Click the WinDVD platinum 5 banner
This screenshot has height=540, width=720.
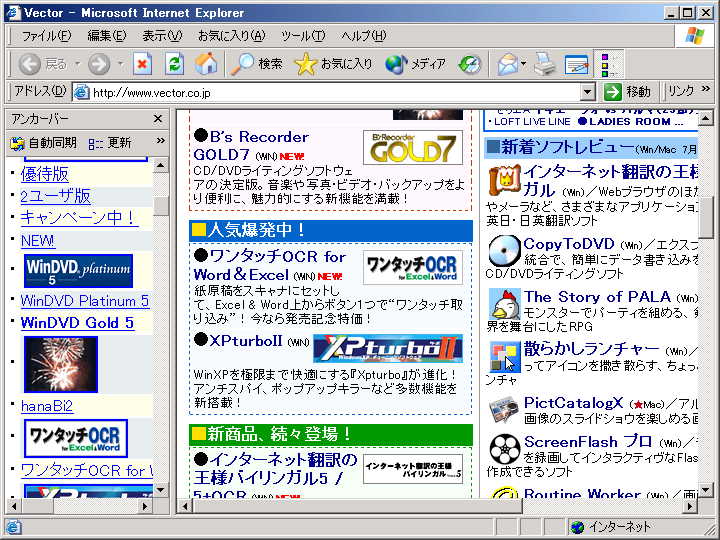(x=79, y=271)
